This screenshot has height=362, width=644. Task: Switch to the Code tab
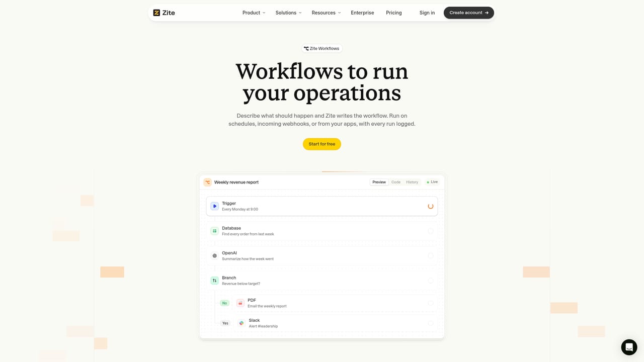click(396, 182)
